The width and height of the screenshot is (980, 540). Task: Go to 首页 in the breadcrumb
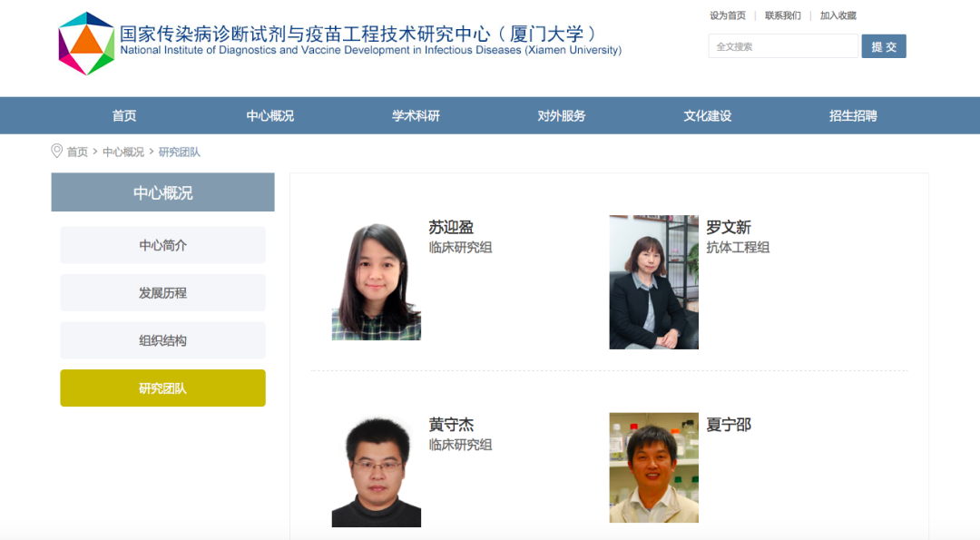coord(77,152)
